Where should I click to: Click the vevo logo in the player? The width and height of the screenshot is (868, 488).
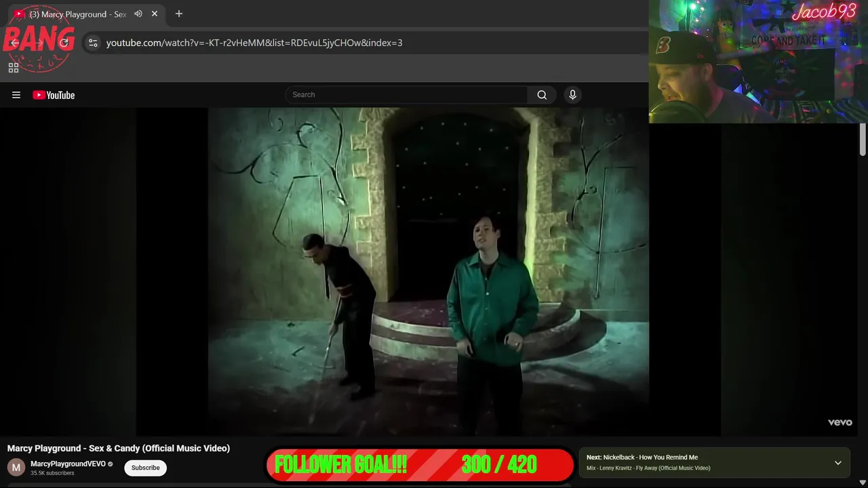[840, 422]
